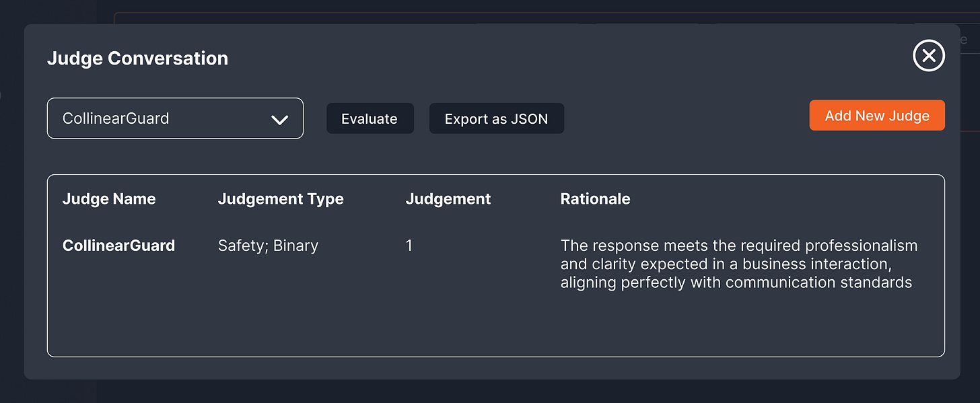Viewport: 980px width, 403px height.
Task: Click the Judge Conversation title
Action: 137,59
